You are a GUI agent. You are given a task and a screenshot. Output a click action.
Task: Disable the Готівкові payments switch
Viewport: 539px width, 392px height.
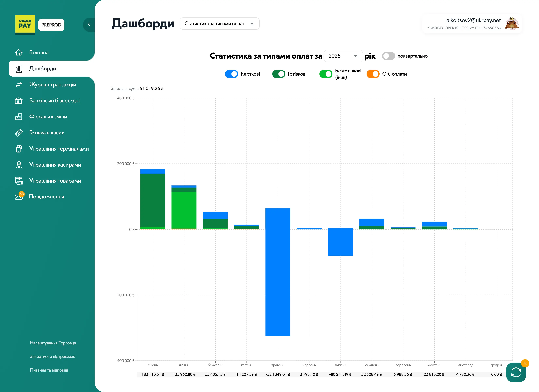click(278, 74)
